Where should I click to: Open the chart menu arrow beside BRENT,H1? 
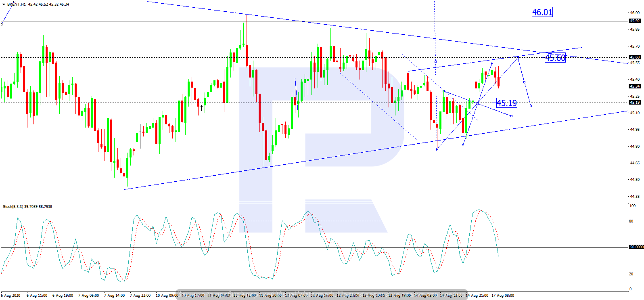(x=4, y=4)
